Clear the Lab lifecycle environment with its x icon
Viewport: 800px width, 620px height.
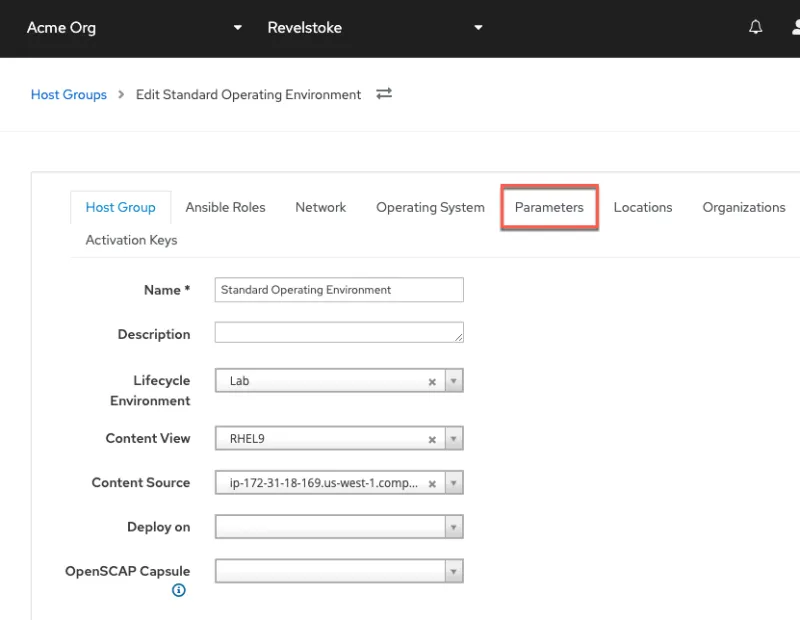click(x=431, y=381)
